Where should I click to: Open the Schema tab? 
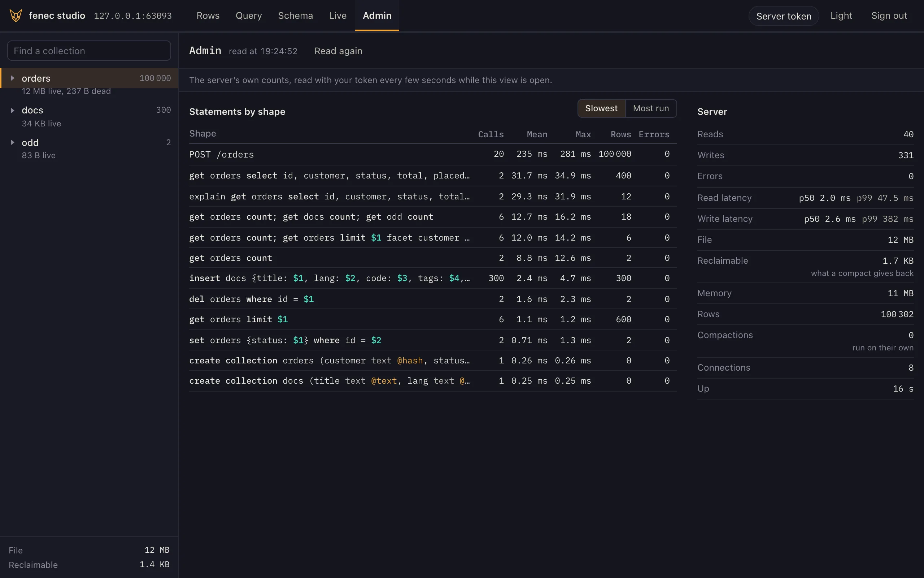[x=295, y=16]
